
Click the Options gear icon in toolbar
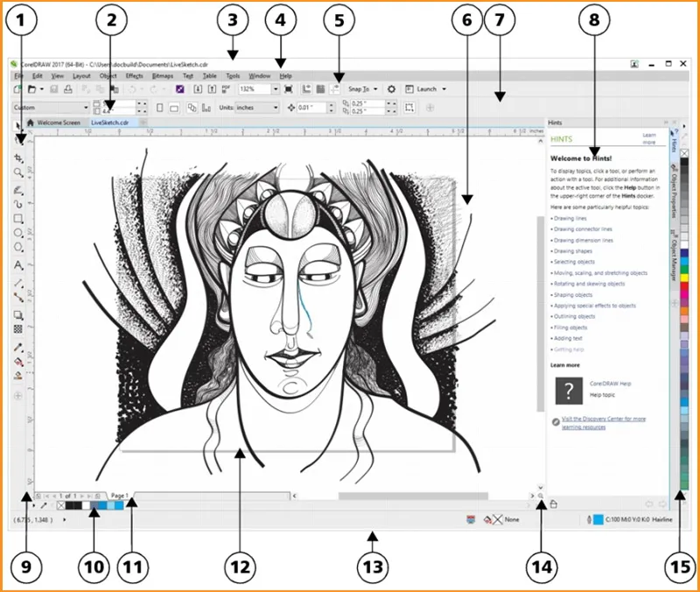391,89
